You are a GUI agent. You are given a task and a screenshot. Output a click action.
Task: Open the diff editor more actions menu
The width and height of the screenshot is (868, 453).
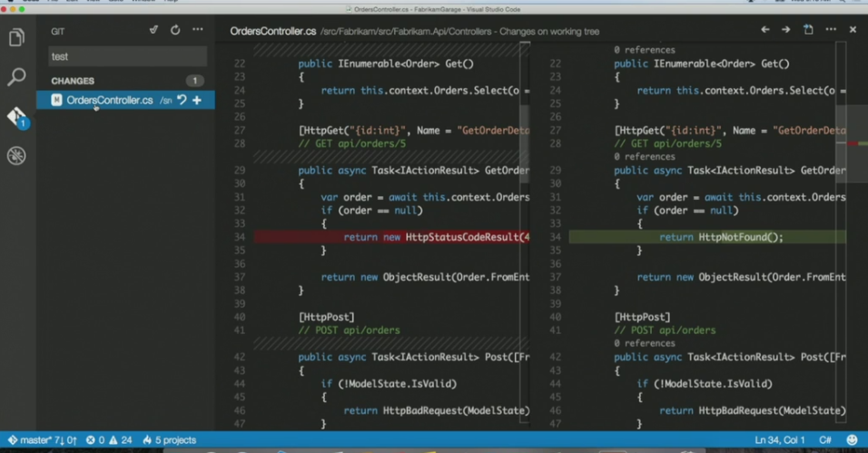(830, 31)
